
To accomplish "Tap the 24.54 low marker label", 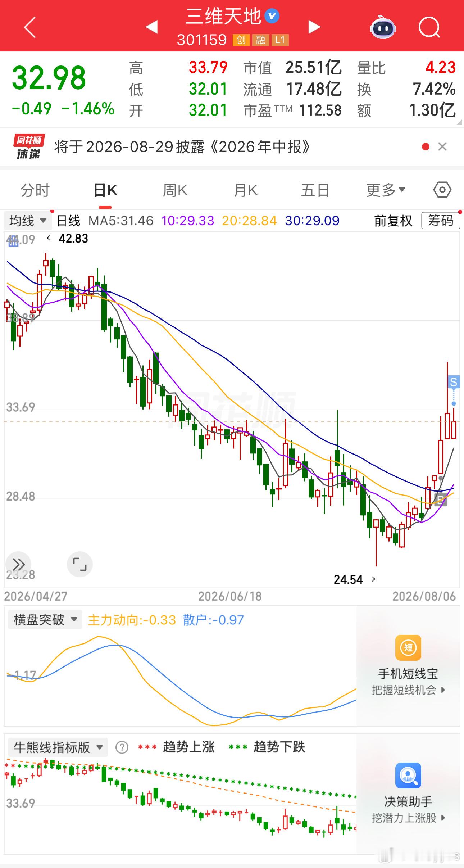I will [x=348, y=579].
